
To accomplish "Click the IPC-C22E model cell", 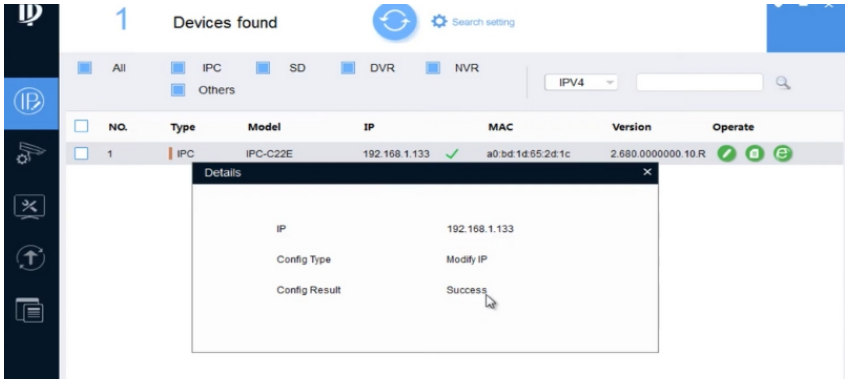I will pos(269,154).
